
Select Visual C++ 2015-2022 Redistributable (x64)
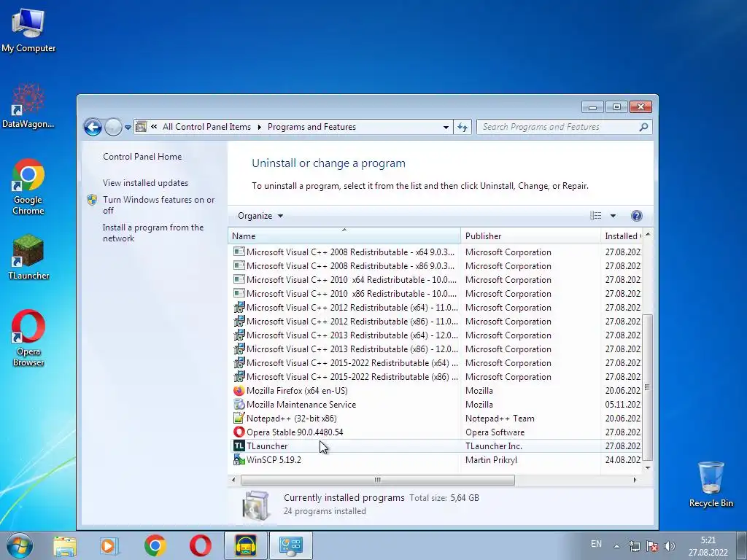[436, 363]
